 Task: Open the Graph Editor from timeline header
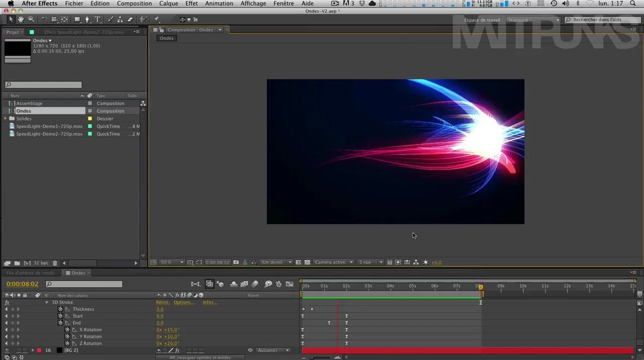tap(290, 284)
